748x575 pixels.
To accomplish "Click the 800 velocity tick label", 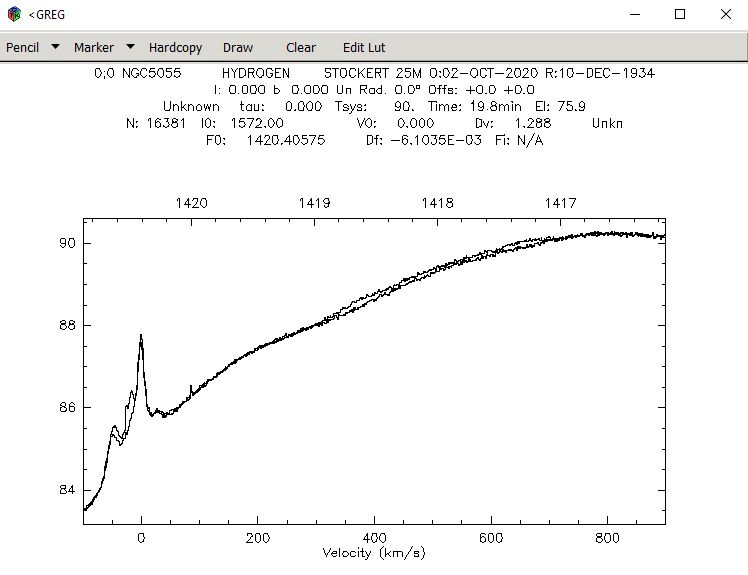I will 607,538.
